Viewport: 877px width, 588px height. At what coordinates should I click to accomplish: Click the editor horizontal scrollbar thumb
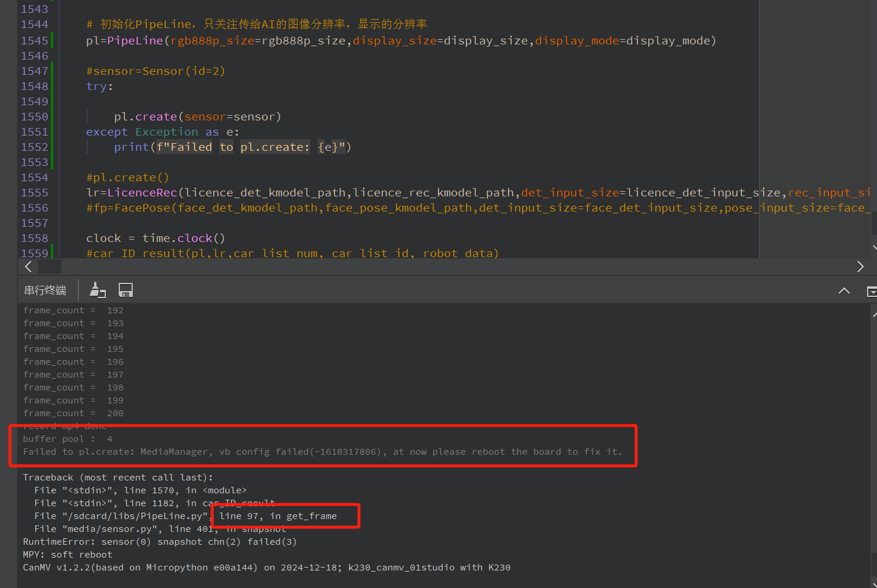(50, 267)
